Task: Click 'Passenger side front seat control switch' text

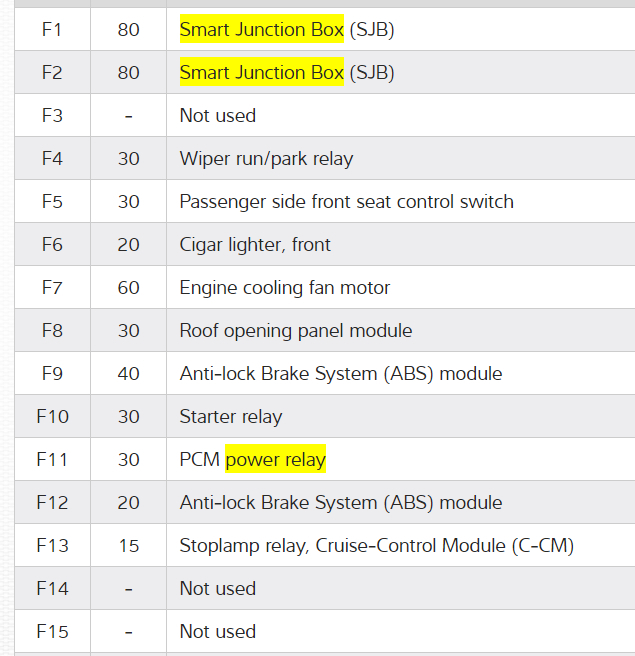Action: pyautogui.click(x=346, y=202)
